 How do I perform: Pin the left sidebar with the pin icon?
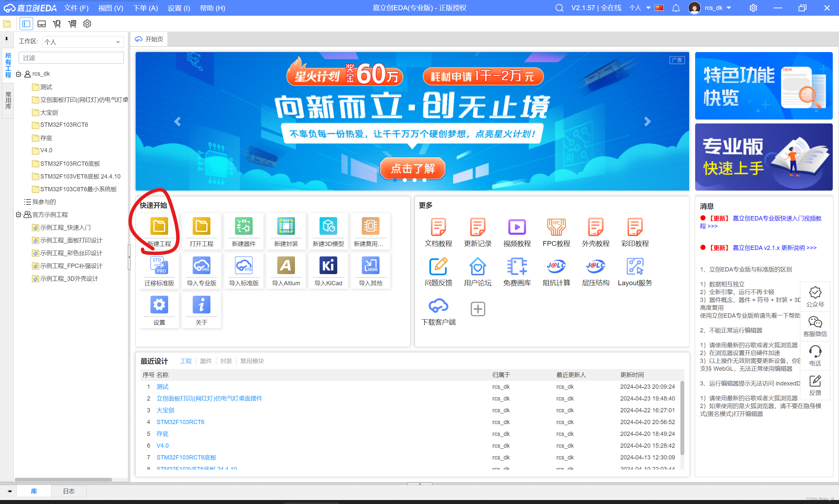[7, 39]
